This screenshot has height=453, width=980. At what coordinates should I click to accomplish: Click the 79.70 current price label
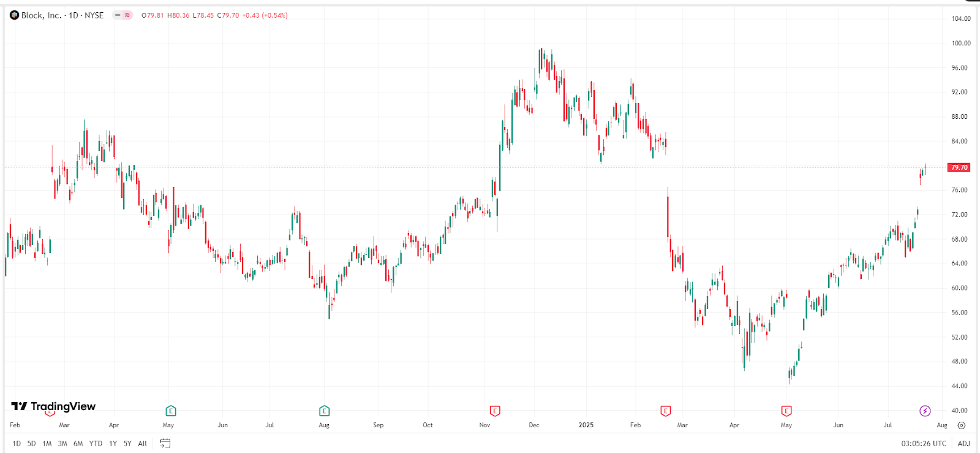(959, 167)
